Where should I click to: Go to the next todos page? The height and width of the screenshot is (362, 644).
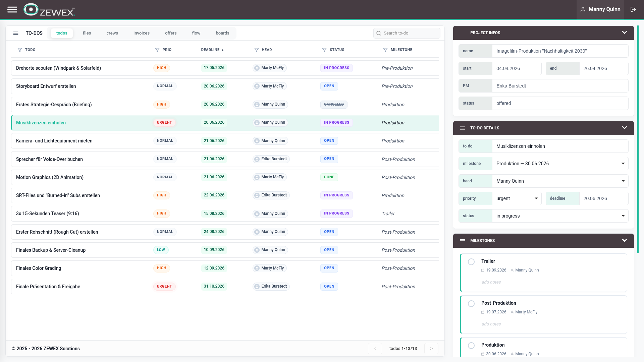pos(431,349)
